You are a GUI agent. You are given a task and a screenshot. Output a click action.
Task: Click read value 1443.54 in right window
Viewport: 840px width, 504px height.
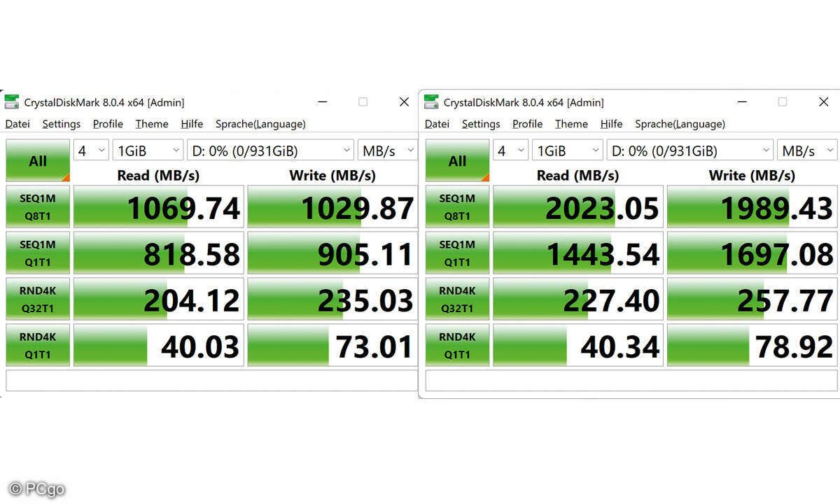(x=578, y=253)
